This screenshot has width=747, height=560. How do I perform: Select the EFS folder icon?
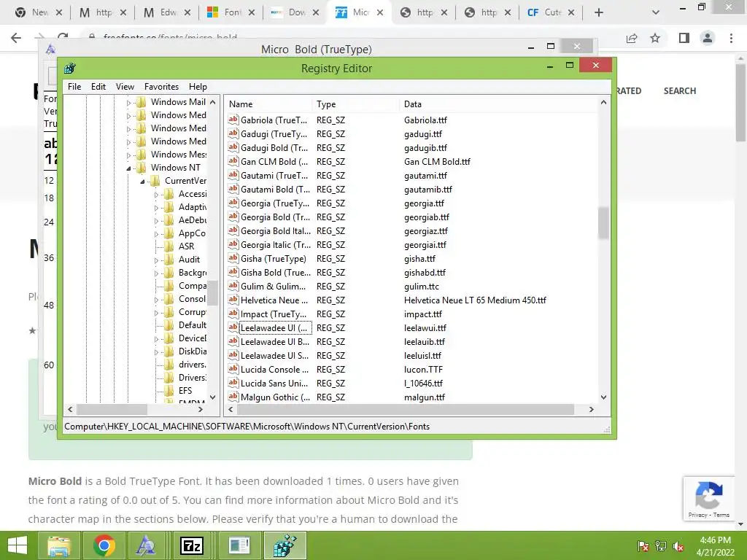169,391
